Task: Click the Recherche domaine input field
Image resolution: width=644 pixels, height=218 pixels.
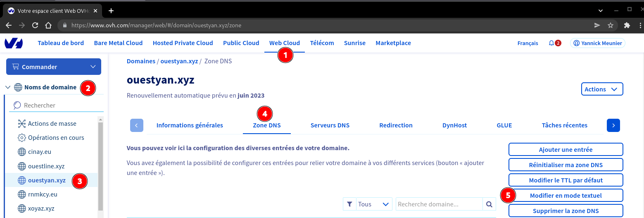Action: coord(439,204)
